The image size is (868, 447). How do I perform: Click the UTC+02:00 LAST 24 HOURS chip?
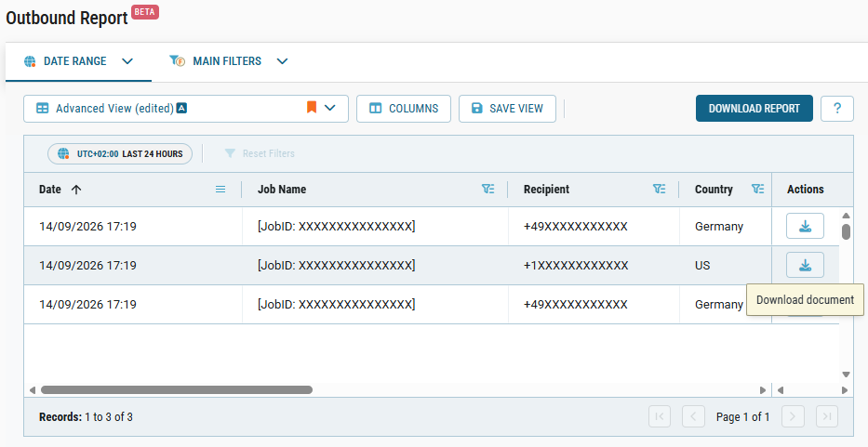point(120,153)
